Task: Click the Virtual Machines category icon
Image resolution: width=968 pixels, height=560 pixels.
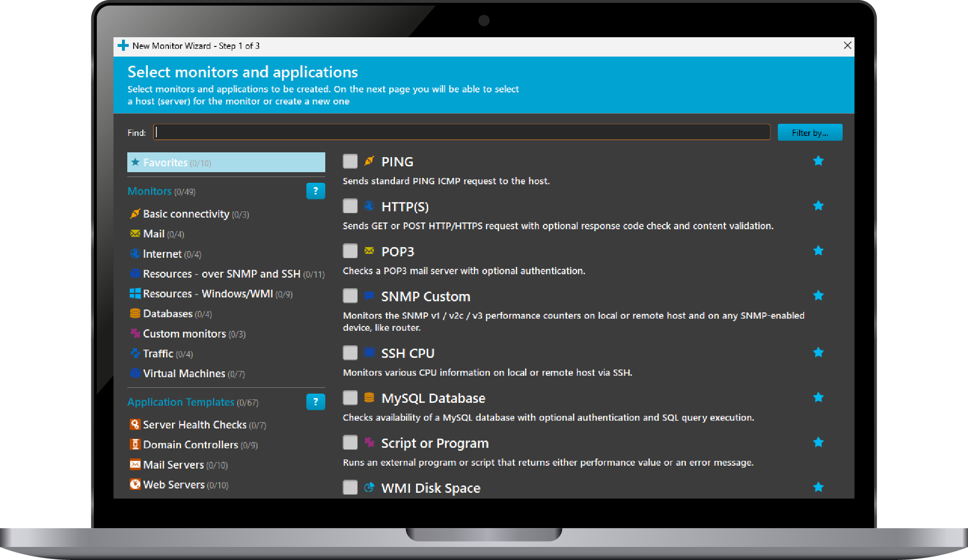Action: pyautogui.click(x=135, y=373)
